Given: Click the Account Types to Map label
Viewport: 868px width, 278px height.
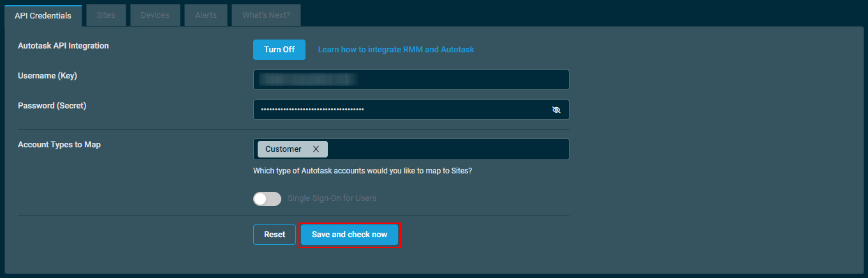Looking at the screenshot, I should [x=59, y=145].
